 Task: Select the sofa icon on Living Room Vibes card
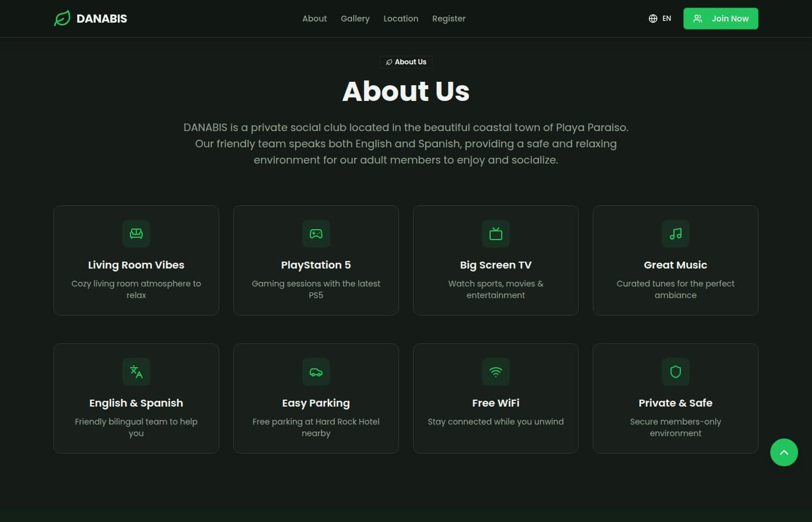coord(136,234)
